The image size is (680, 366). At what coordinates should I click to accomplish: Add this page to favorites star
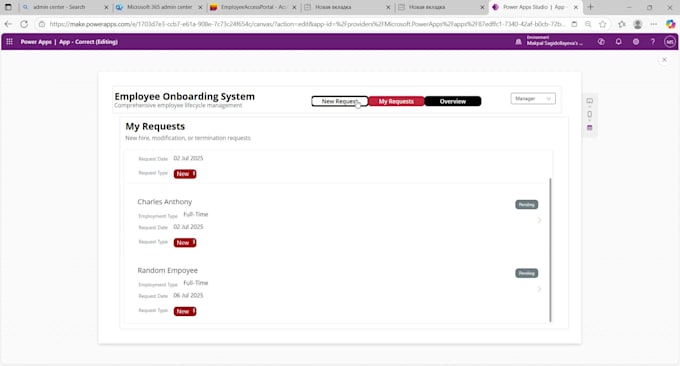602,24
